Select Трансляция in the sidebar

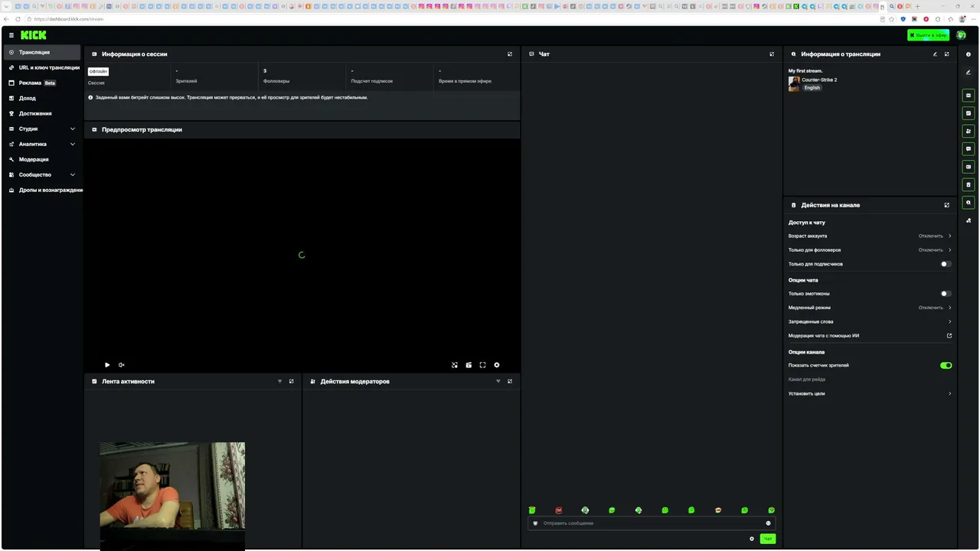tap(42, 52)
